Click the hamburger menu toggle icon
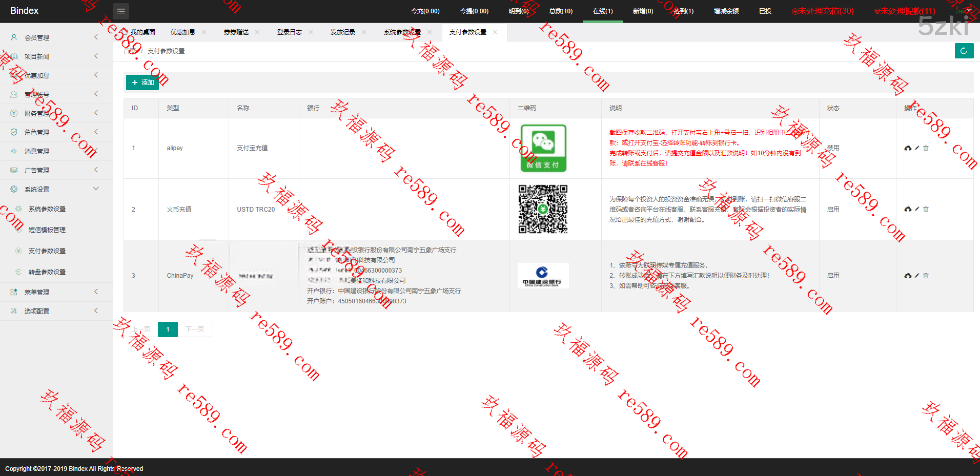 pos(121,11)
